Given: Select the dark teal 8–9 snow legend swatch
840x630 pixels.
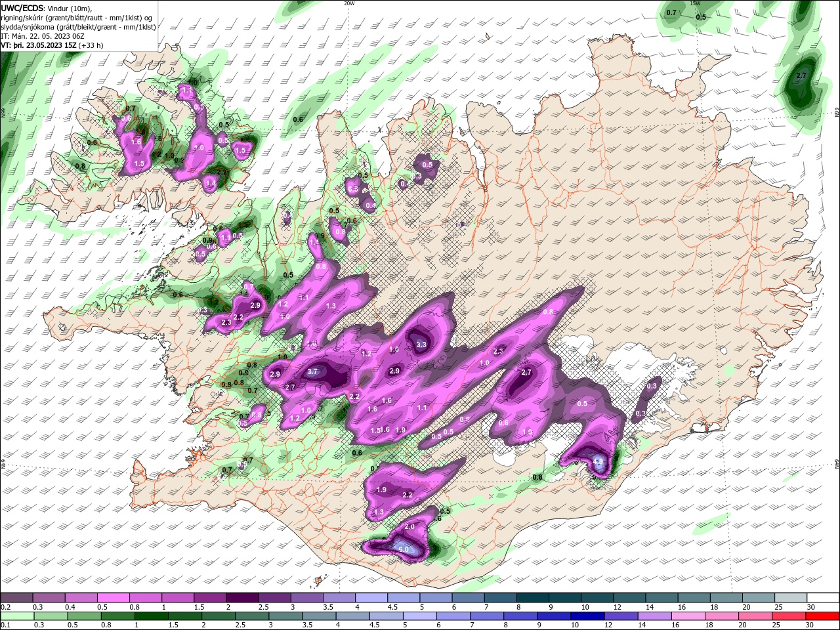Looking at the screenshot, I should pyautogui.click(x=533, y=598).
